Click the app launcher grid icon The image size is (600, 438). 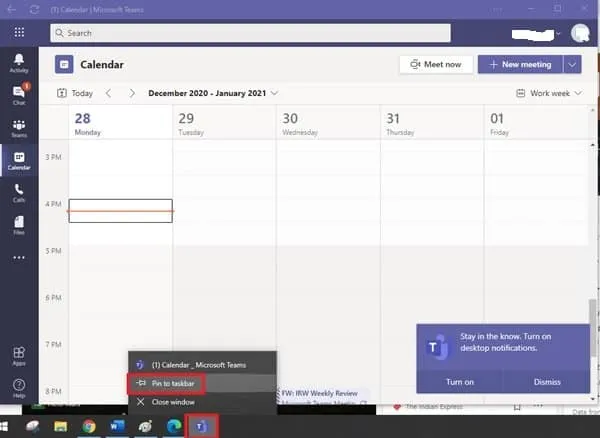[18, 32]
